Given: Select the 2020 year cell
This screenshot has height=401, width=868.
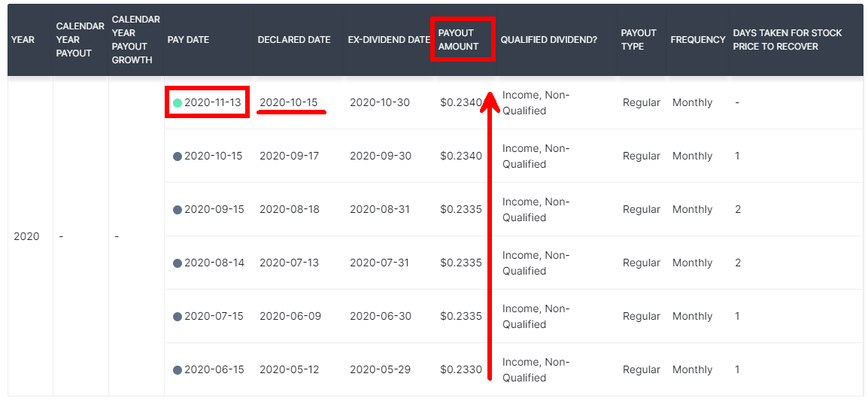Looking at the screenshot, I should (26, 236).
